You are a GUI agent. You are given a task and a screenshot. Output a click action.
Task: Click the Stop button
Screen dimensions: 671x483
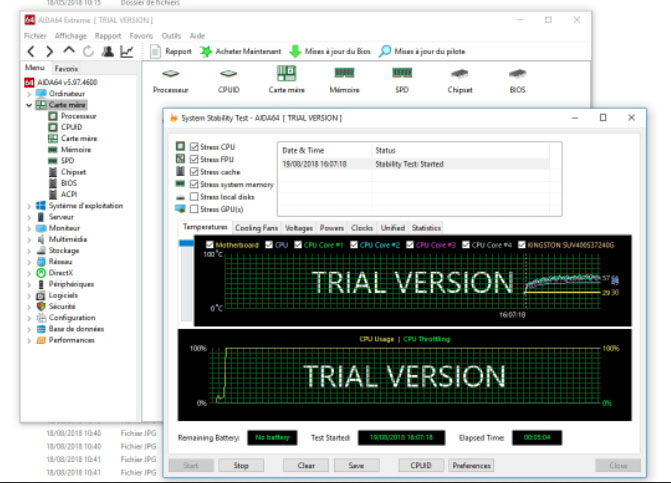coord(241,465)
